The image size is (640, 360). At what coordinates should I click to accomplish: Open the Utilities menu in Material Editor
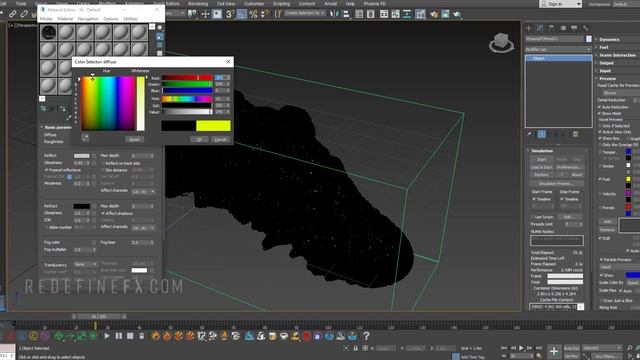130,19
